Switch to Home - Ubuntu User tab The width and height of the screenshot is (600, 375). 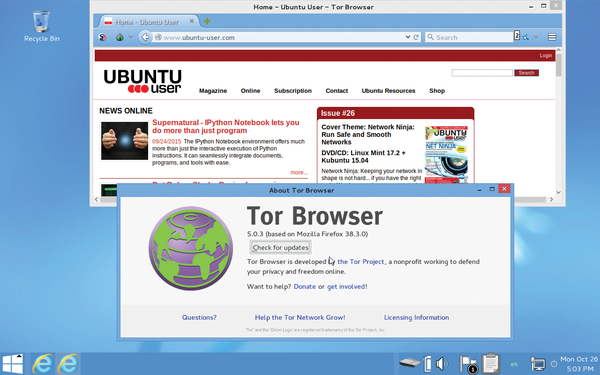click(x=147, y=22)
